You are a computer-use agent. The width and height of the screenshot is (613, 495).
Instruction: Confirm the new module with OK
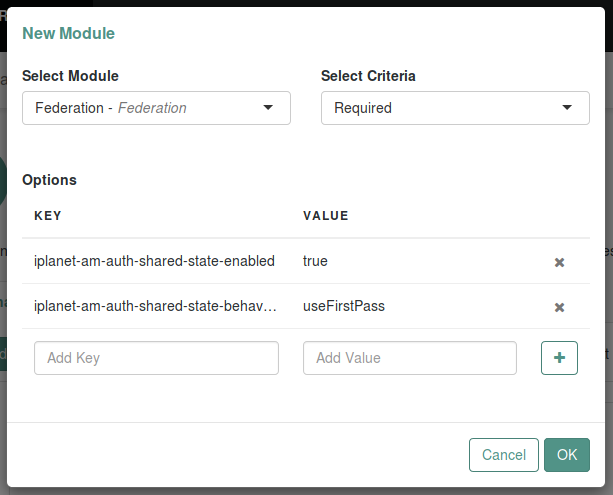(567, 455)
